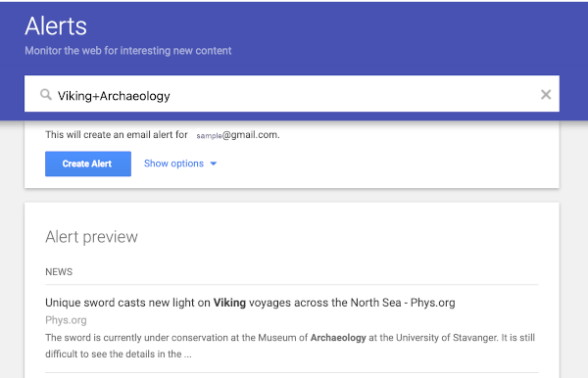Clear the search query with the X icon
The width and height of the screenshot is (588, 378).
[x=546, y=94]
